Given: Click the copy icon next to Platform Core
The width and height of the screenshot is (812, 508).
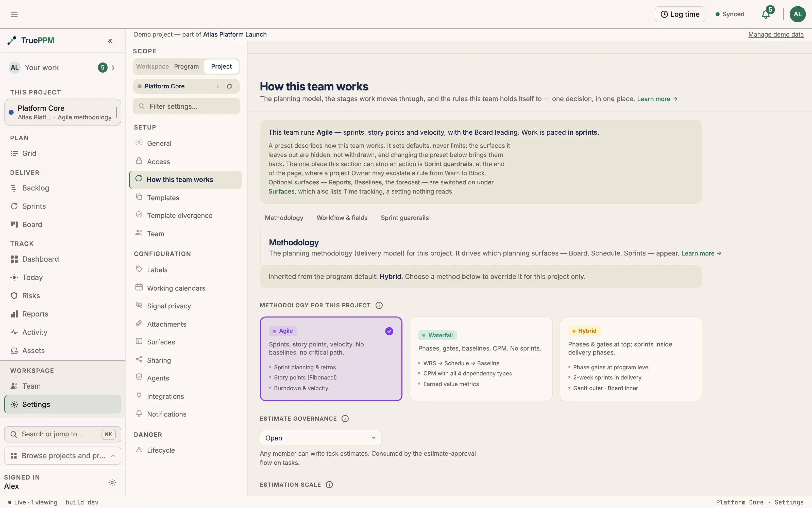Looking at the screenshot, I should pos(229,86).
